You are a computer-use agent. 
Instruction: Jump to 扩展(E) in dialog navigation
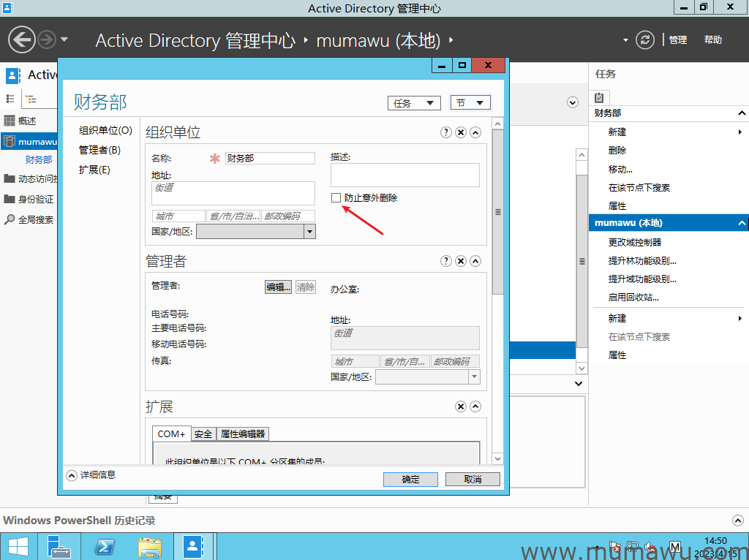click(94, 170)
